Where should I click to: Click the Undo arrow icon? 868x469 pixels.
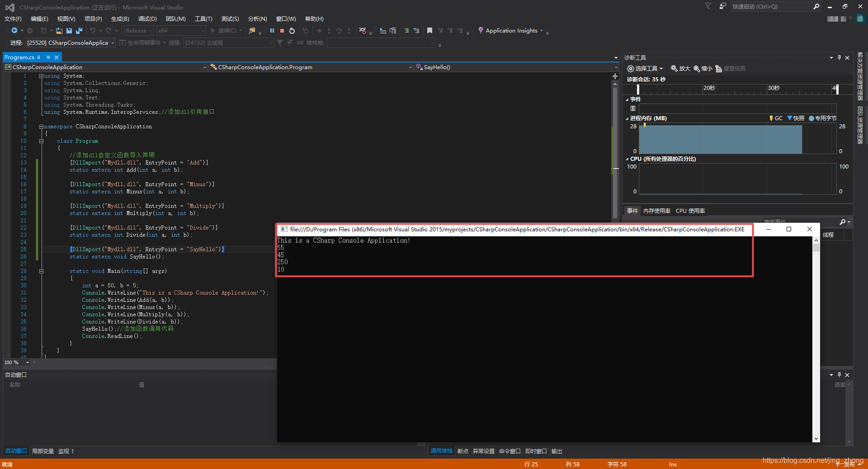click(x=93, y=31)
